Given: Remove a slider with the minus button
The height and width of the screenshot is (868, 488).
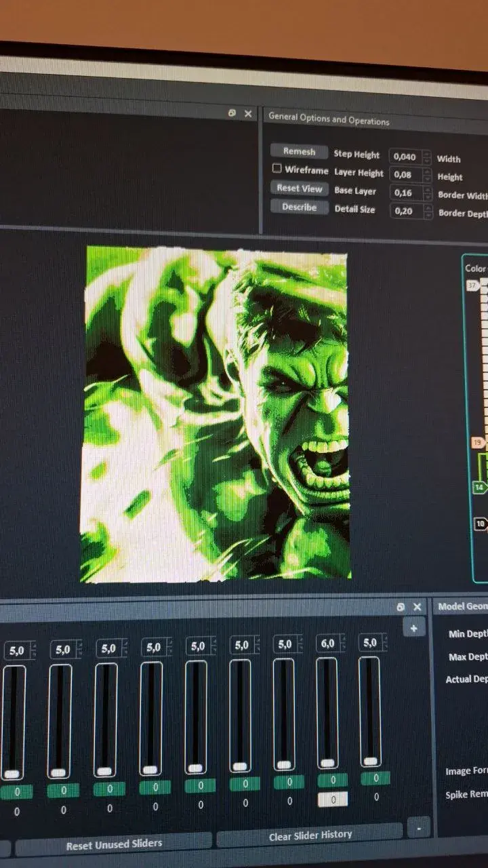Looking at the screenshot, I should [x=418, y=828].
